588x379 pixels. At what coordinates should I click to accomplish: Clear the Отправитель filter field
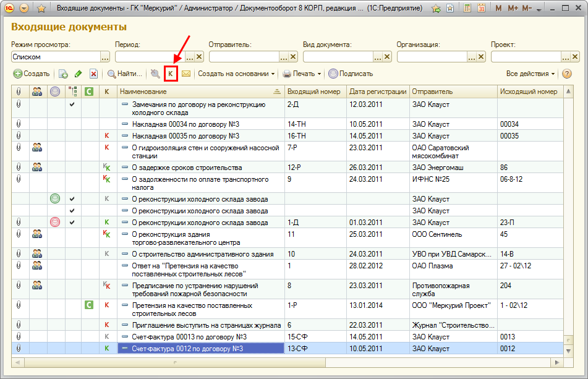click(293, 56)
